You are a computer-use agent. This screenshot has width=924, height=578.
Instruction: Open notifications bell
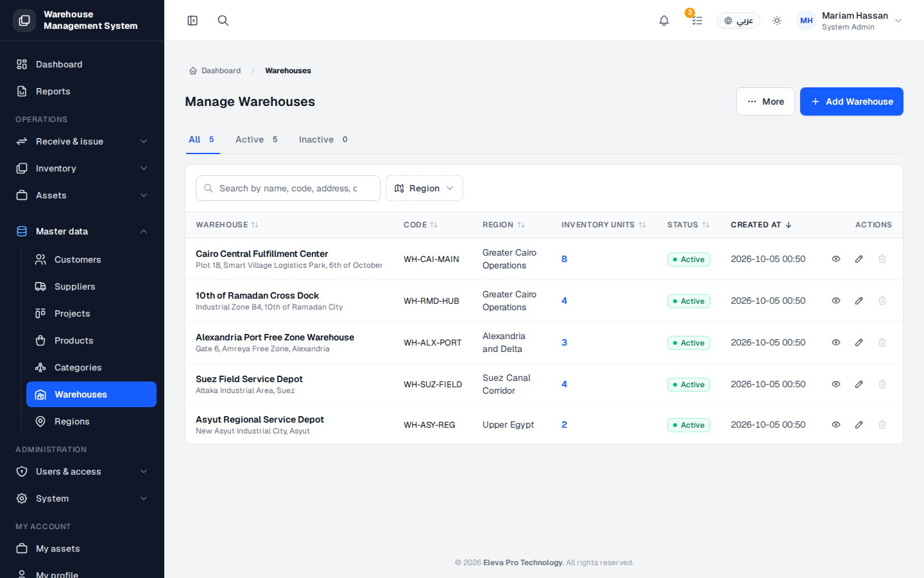[x=664, y=21]
